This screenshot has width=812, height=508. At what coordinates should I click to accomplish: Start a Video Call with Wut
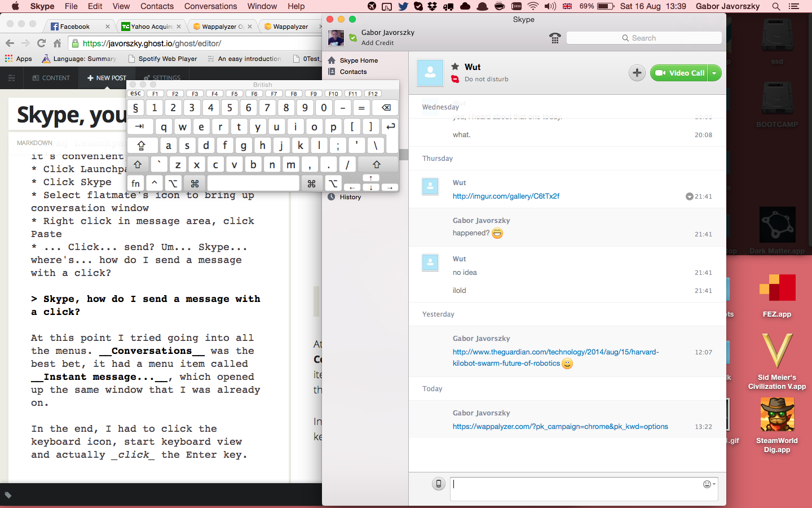[679, 73]
